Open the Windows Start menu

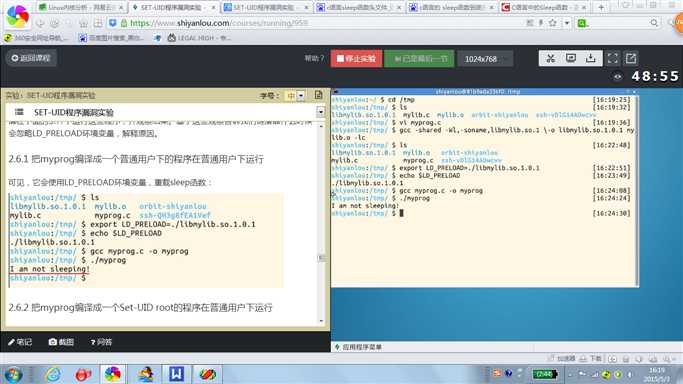(x=14, y=374)
